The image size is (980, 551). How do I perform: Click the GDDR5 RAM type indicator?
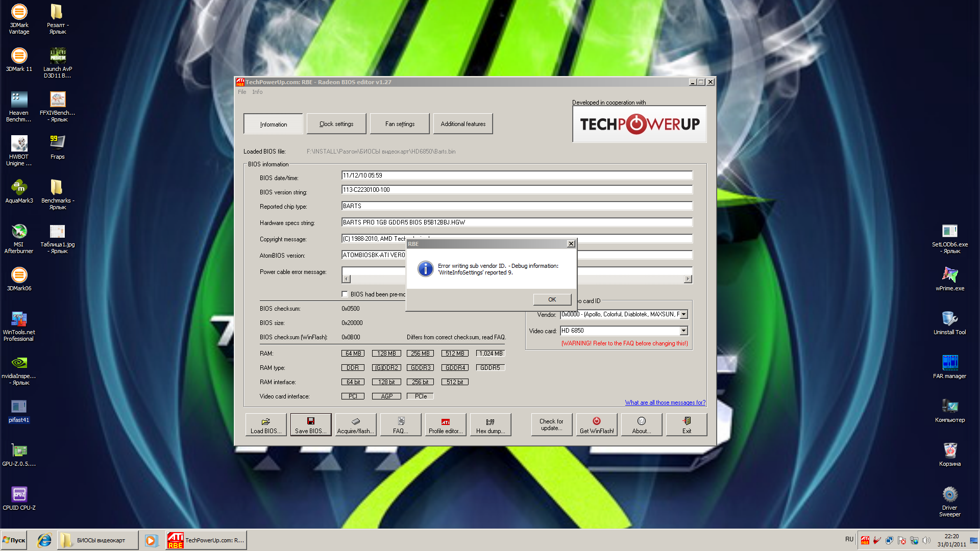[491, 368]
